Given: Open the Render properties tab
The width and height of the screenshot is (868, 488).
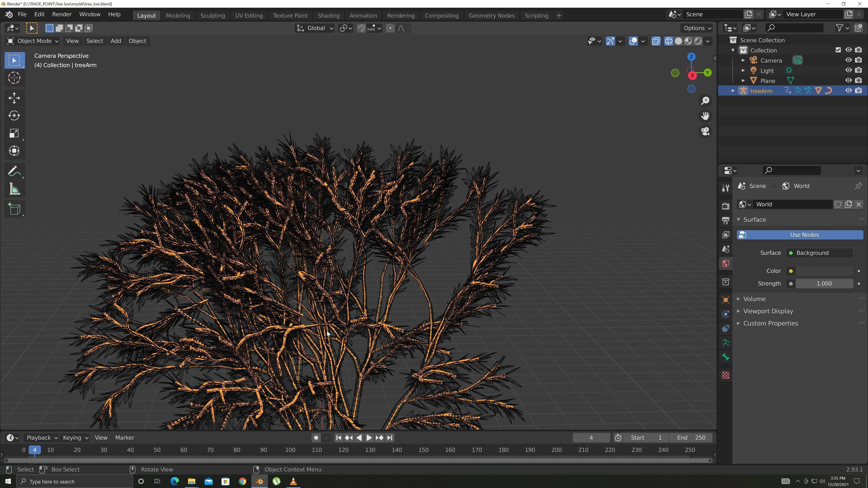Looking at the screenshot, I should click(725, 206).
